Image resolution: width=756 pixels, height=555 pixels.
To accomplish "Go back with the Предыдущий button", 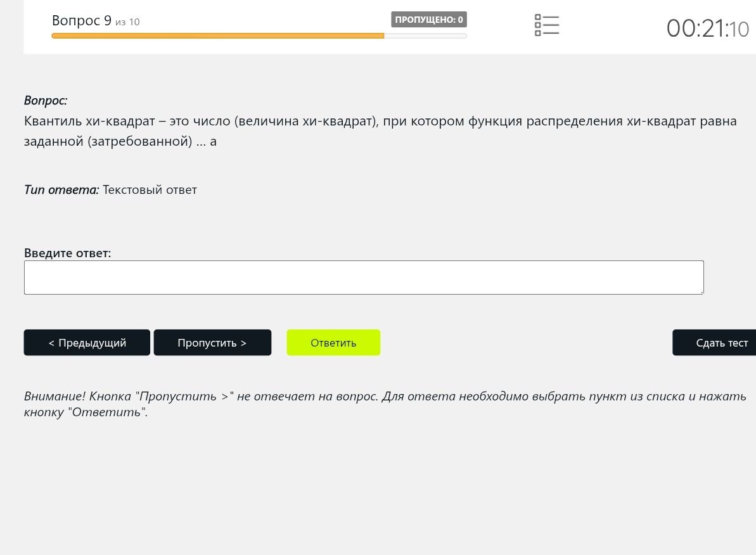I will (x=87, y=342).
